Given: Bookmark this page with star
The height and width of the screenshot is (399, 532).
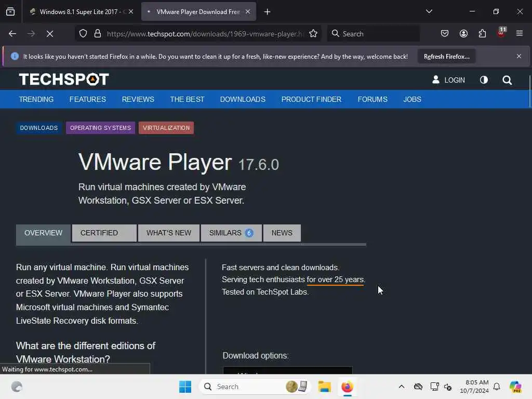Looking at the screenshot, I should point(313,34).
